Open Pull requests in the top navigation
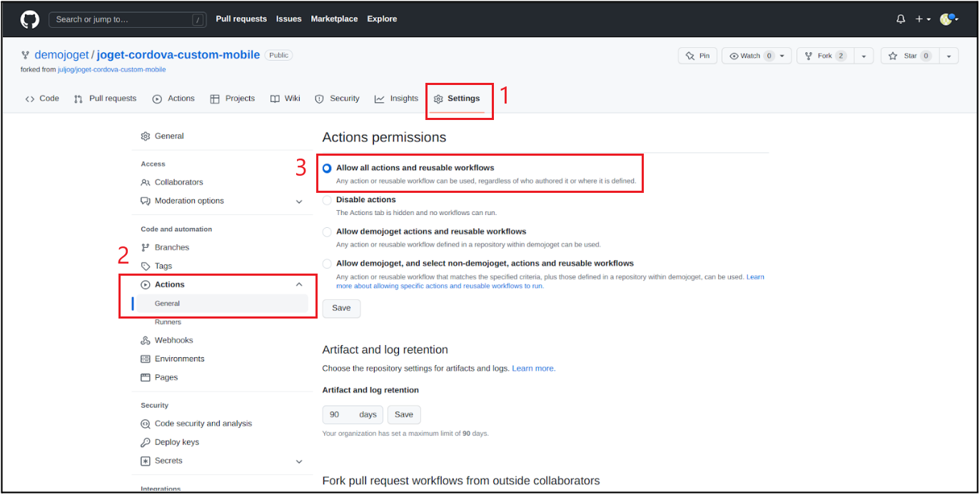This screenshot has width=980, height=495. tap(241, 19)
